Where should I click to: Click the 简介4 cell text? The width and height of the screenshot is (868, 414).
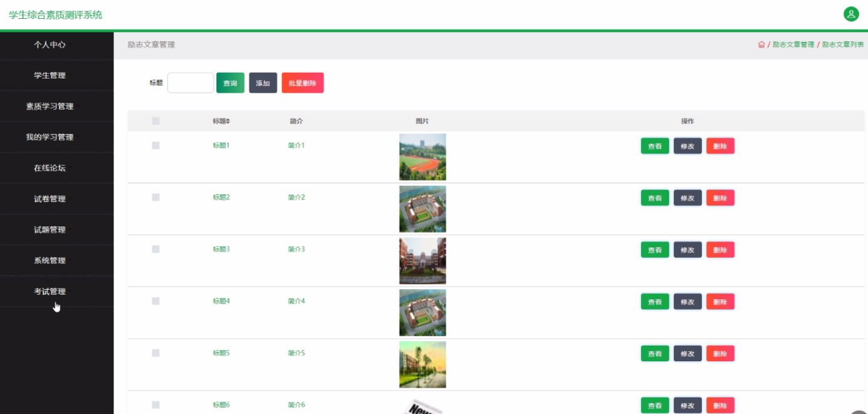[296, 301]
